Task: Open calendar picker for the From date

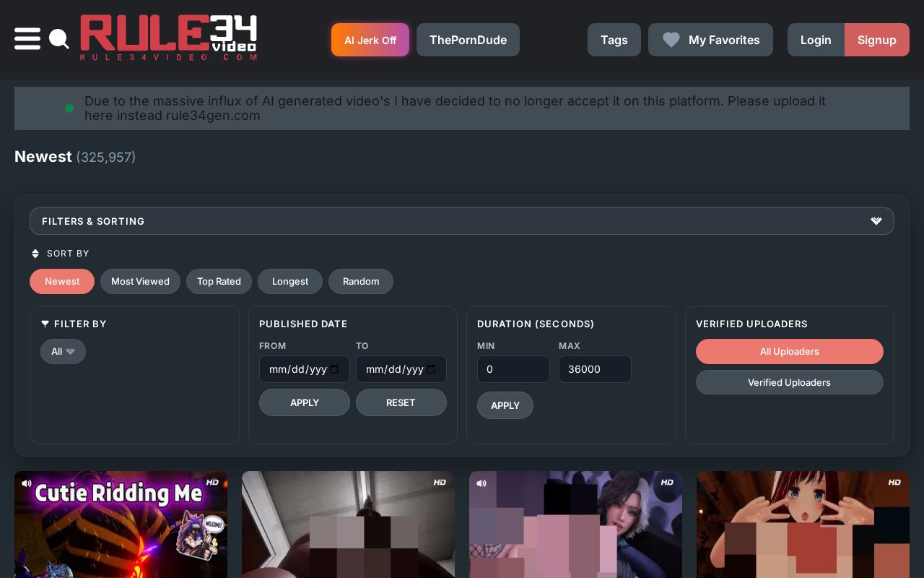Action: point(335,369)
